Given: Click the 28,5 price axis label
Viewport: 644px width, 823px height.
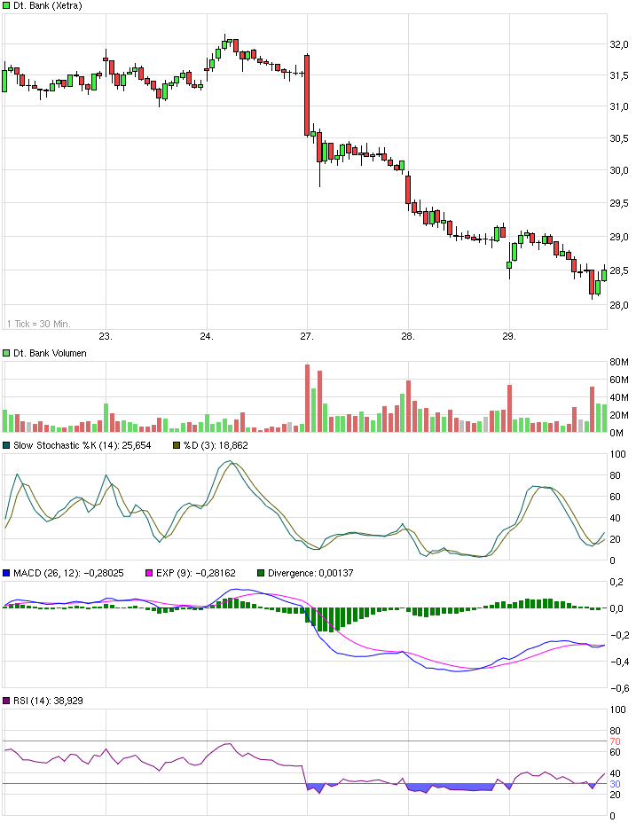Looking at the screenshot, I should pos(619,270).
